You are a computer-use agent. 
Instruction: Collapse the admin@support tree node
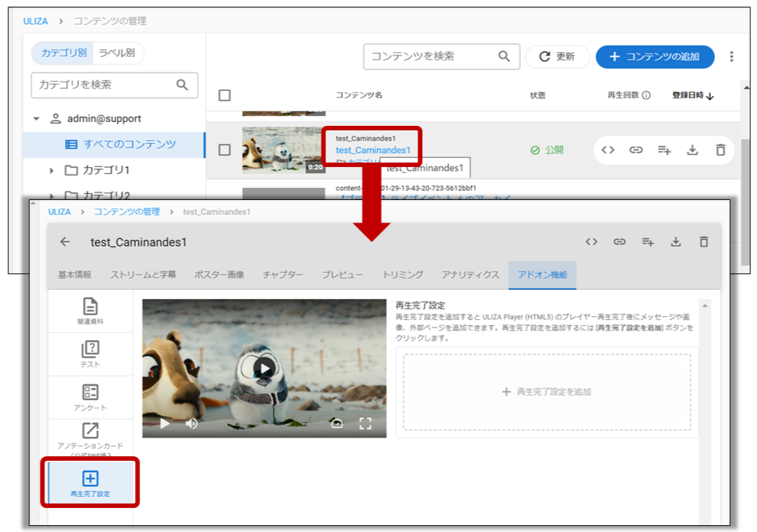pos(36,118)
